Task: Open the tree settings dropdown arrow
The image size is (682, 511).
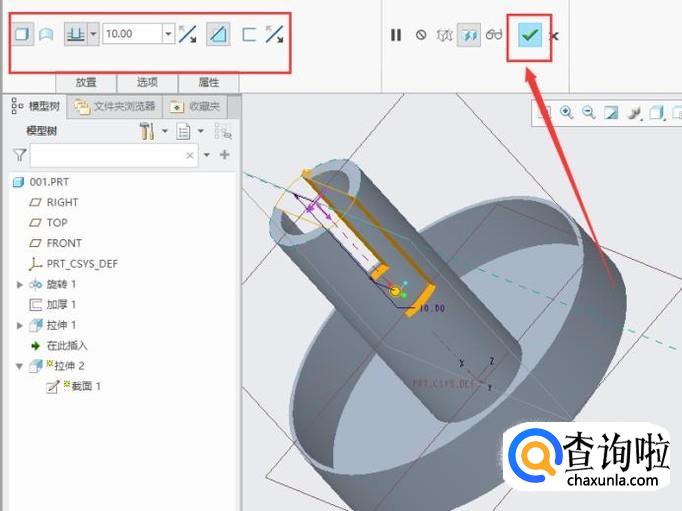Action: pos(165,130)
